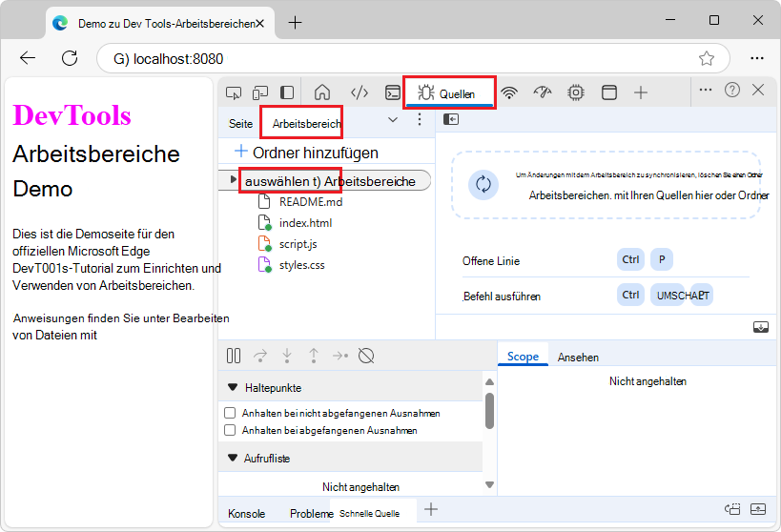Open the Performance tool gauge icon
This screenshot has width=781, height=532.
coord(543,92)
